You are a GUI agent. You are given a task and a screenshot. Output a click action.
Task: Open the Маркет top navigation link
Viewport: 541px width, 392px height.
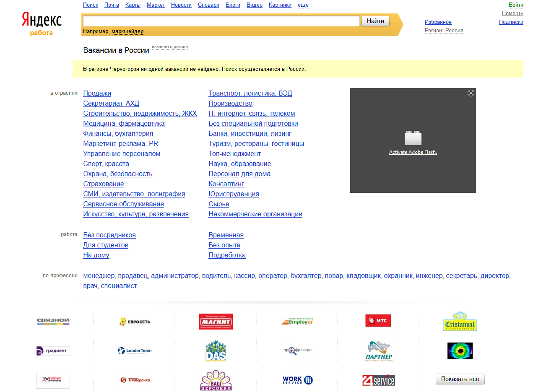coord(156,5)
